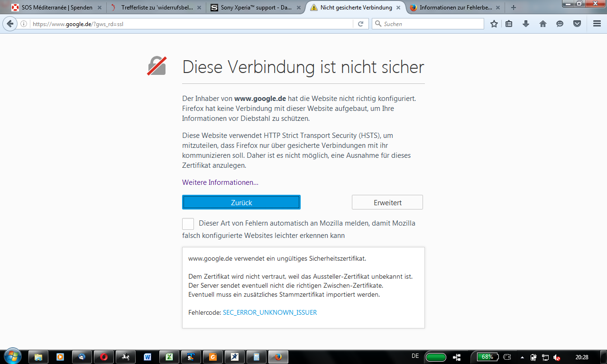Screen dimensions: 607x364
Task: Open the downloads arrow icon
Action: point(525,24)
